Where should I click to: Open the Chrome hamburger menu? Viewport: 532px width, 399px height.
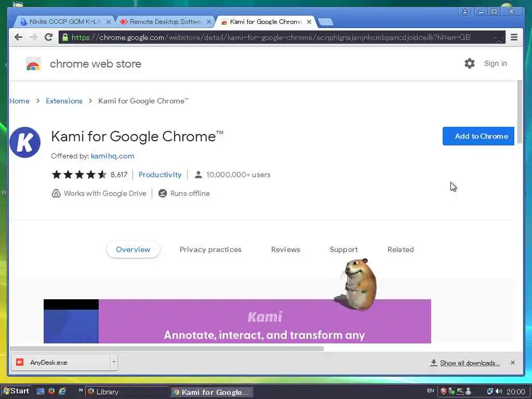click(x=514, y=37)
